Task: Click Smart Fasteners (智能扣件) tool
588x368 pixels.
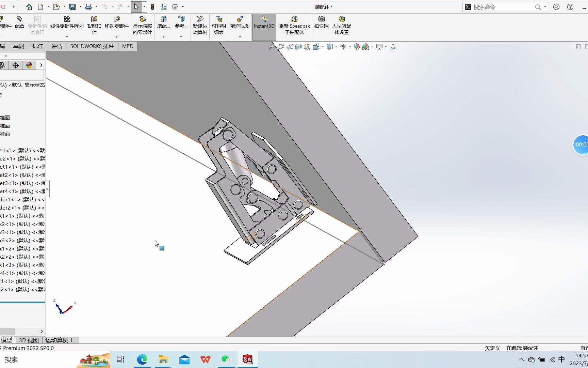Action: (x=94, y=25)
